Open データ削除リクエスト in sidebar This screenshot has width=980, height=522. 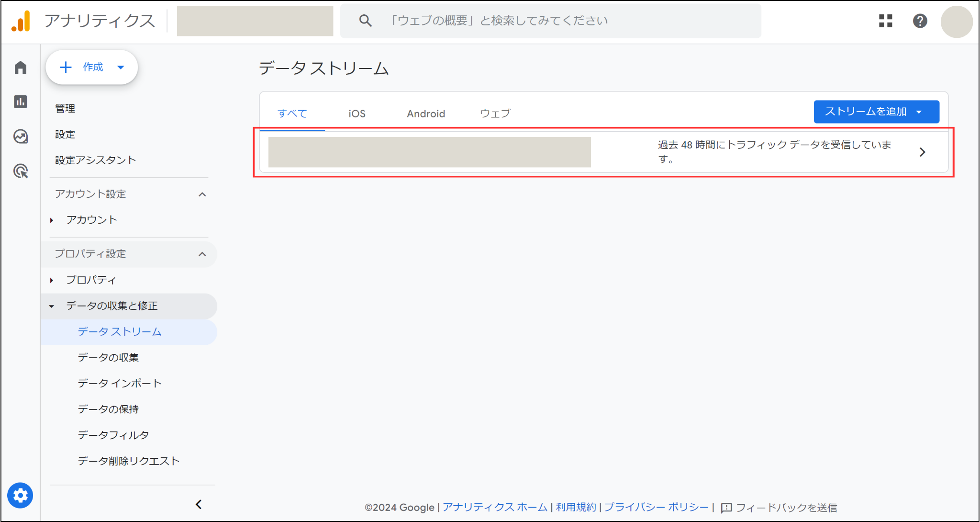[x=129, y=461]
